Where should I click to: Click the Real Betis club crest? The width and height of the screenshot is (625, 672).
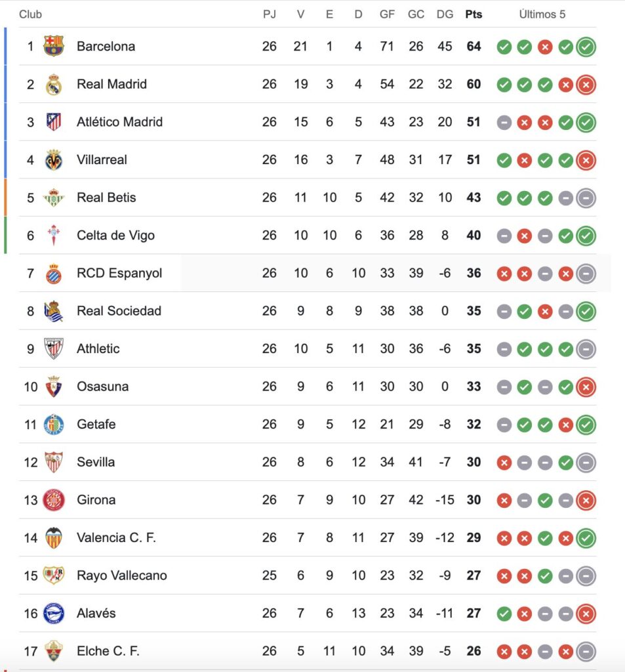tap(54, 198)
